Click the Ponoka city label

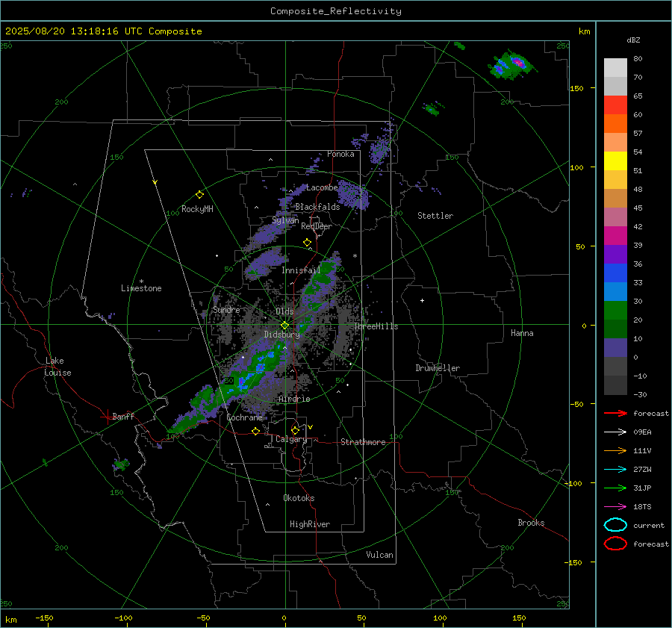point(340,154)
